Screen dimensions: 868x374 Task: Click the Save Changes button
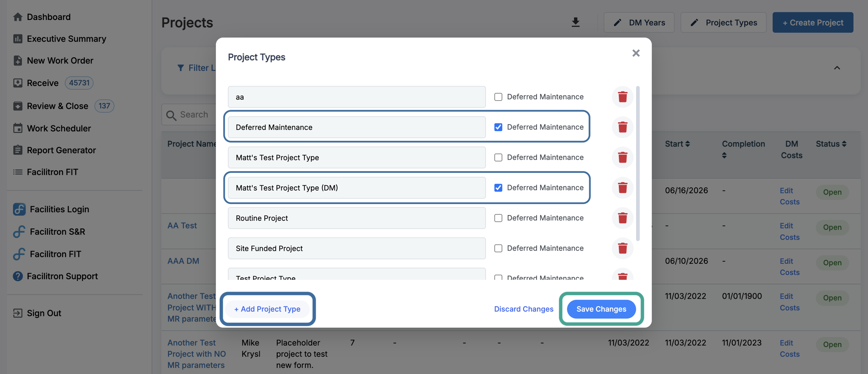pos(601,309)
